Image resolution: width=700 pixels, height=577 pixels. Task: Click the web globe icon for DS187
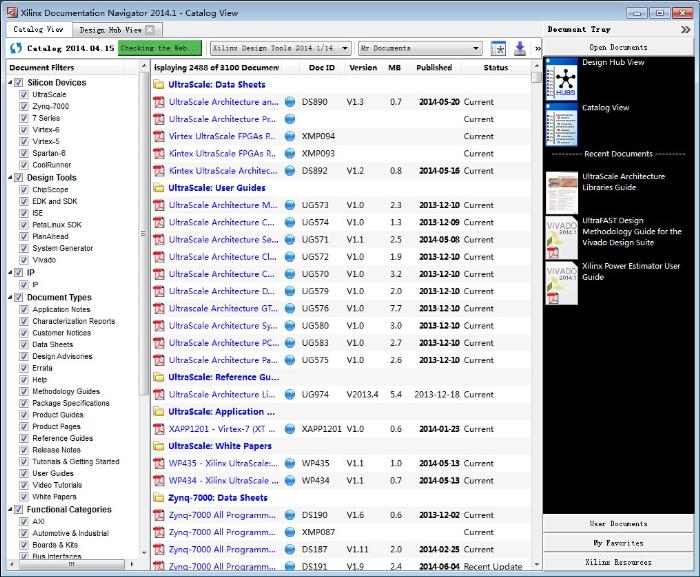coord(290,550)
